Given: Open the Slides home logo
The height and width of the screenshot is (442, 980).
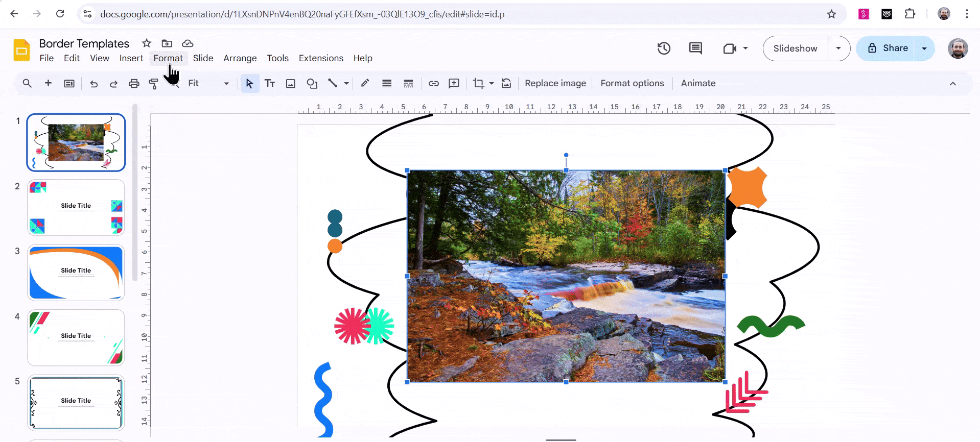Looking at the screenshot, I should (x=21, y=50).
